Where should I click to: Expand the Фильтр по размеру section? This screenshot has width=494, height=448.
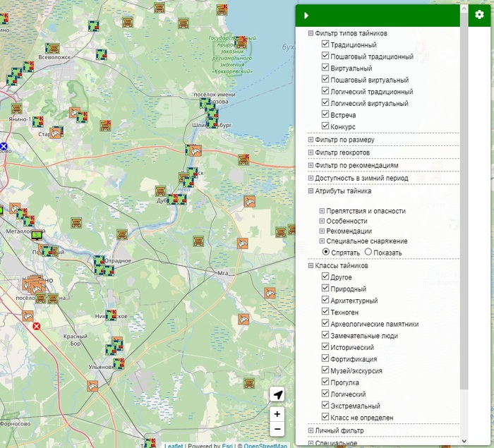click(x=311, y=140)
